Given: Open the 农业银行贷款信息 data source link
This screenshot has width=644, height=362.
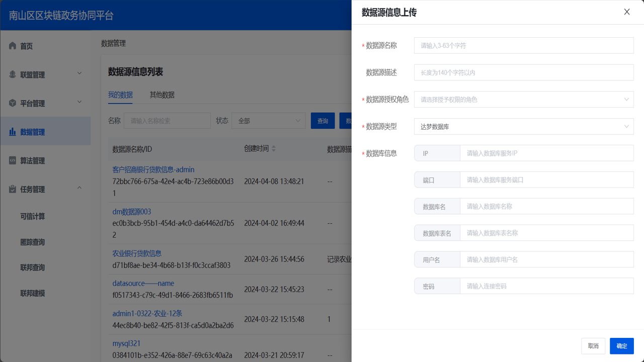Looking at the screenshot, I should (x=137, y=253).
